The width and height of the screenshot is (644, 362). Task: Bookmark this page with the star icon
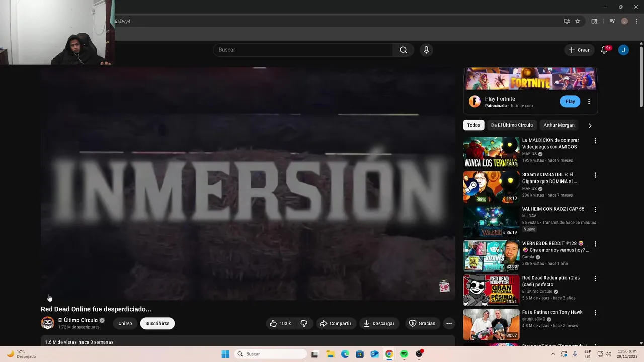578,21
